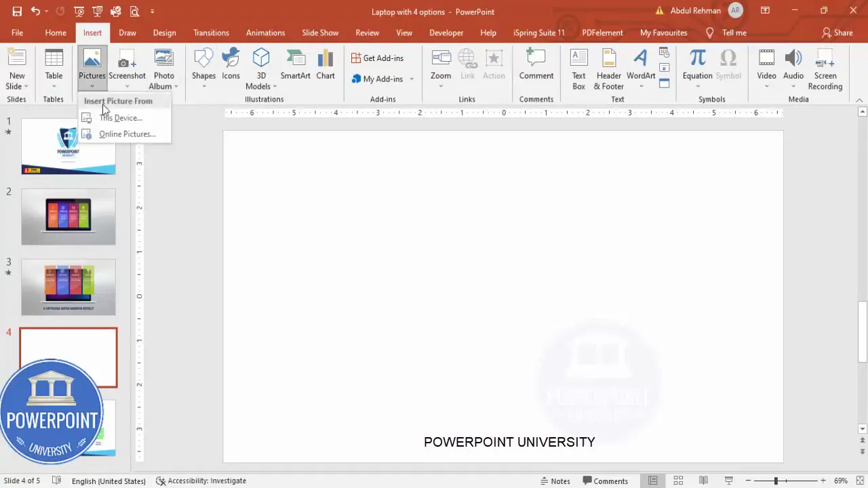Image resolution: width=868 pixels, height=488 pixels.
Task: Insert a Photo Album
Action: pyautogui.click(x=163, y=69)
